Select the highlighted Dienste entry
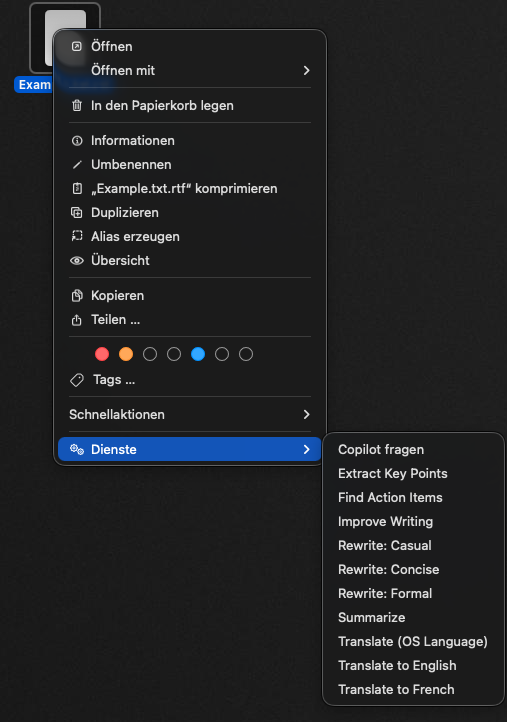The height and width of the screenshot is (722, 507). click(x=190, y=449)
